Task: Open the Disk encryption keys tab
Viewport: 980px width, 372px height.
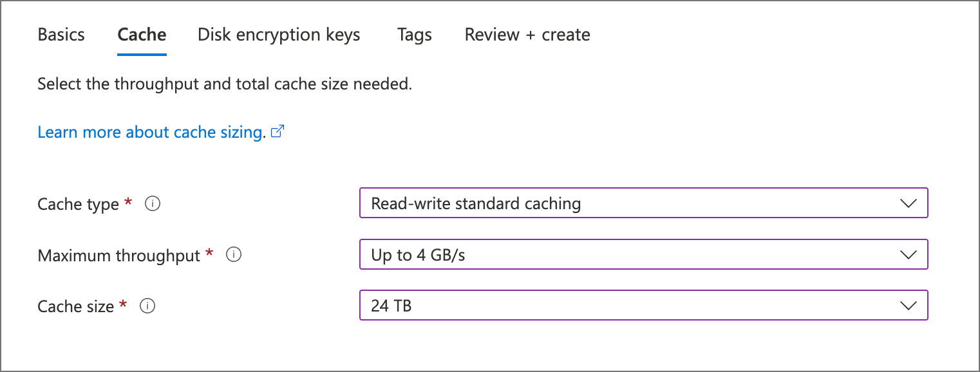Action: tap(278, 35)
